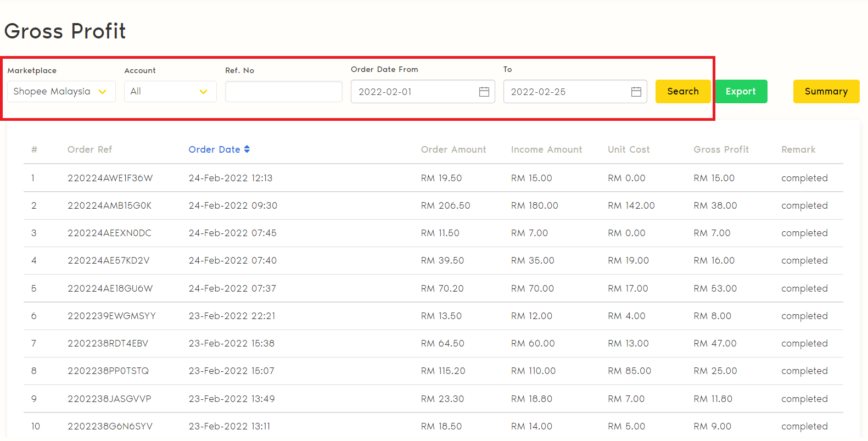Click order date 24-Feb-2022 07:40

233,260
